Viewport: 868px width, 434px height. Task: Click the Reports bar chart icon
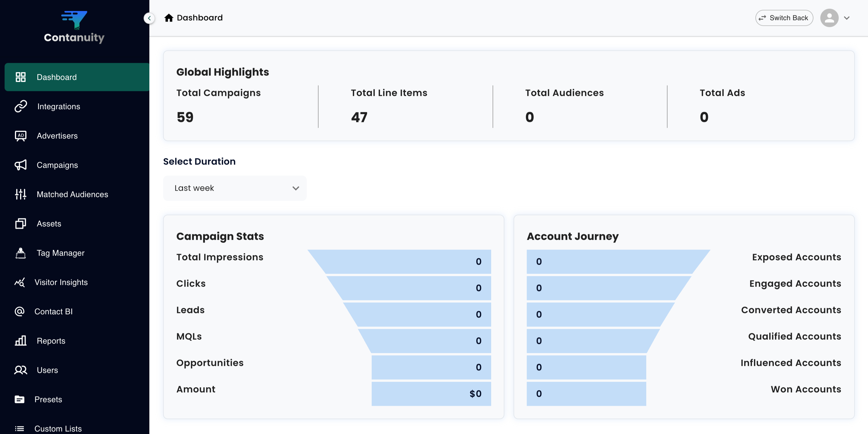(21, 341)
